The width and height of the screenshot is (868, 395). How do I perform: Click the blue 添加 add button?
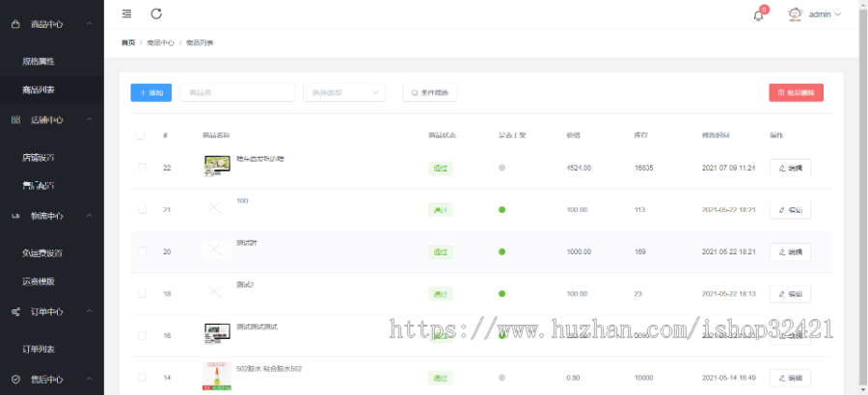click(151, 92)
